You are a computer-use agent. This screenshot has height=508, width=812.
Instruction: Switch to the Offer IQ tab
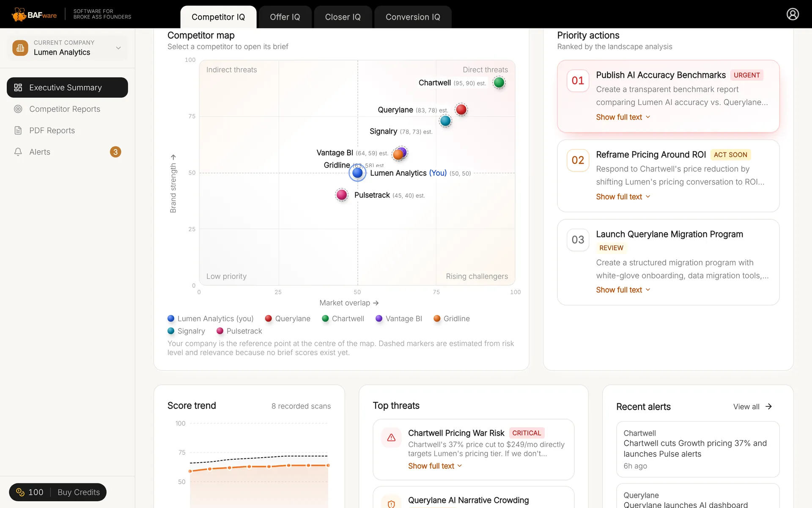(285, 17)
